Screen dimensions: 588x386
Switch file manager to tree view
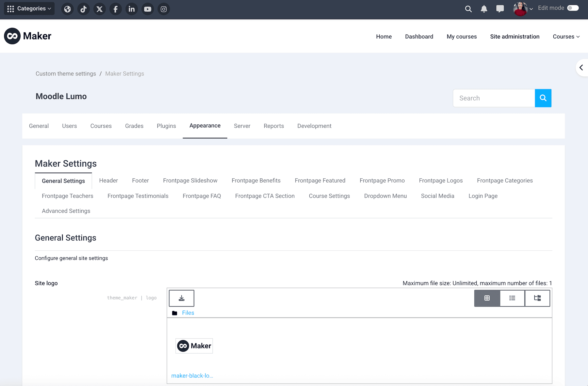click(537, 298)
